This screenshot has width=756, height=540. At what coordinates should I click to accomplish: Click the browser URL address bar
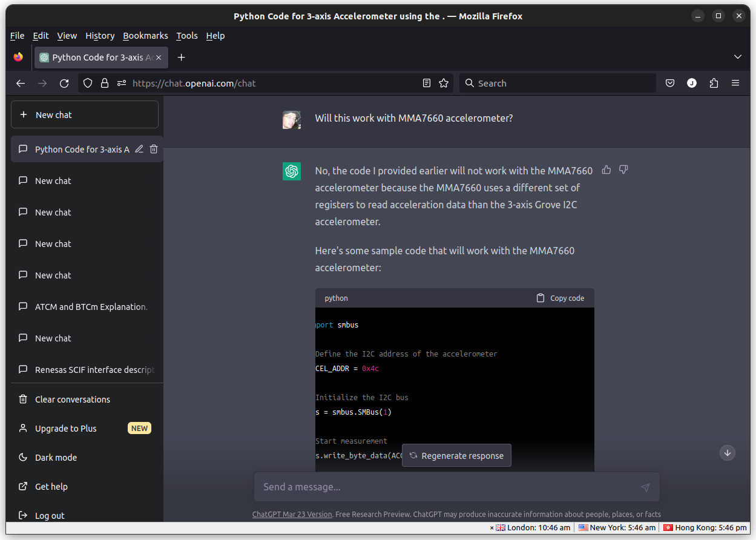pos(266,84)
